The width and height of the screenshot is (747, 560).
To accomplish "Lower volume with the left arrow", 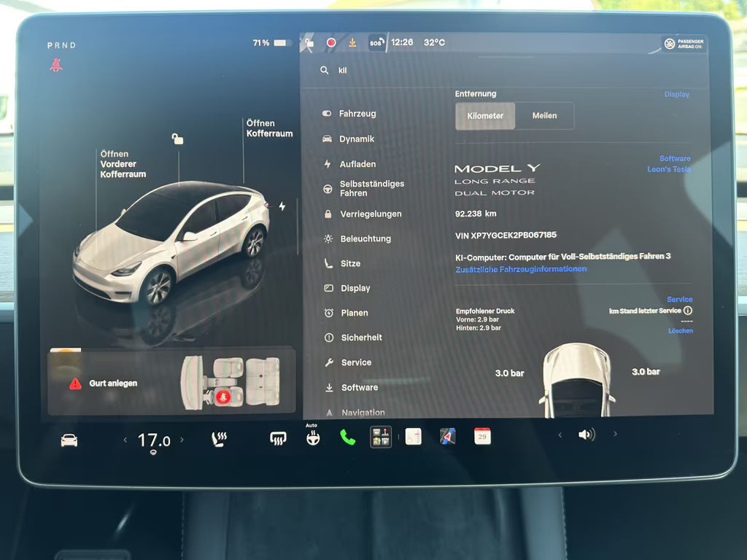I will 560,435.
